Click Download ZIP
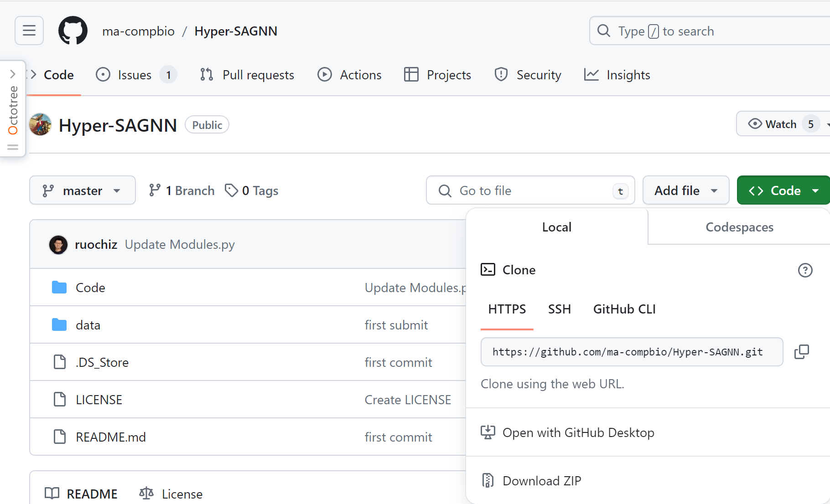 [531, 481]
